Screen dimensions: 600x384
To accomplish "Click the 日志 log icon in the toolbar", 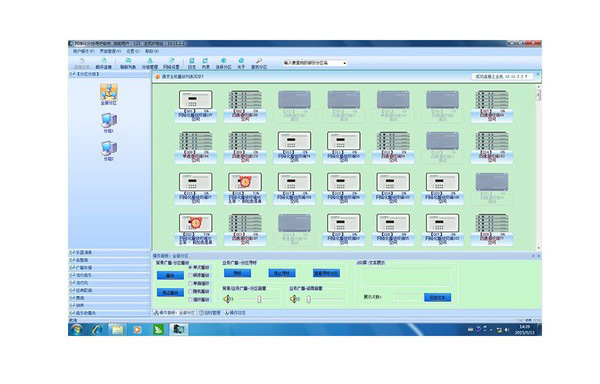I will pos(192,63).
